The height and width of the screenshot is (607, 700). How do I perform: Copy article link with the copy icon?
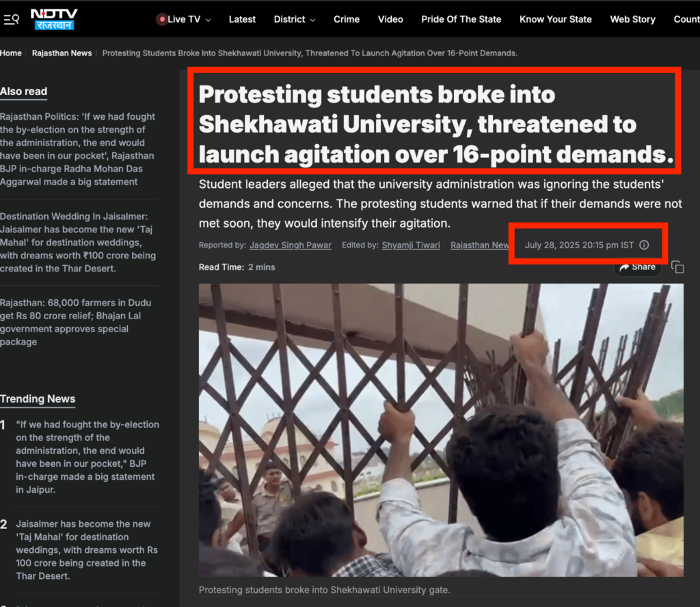click(677, 267)
